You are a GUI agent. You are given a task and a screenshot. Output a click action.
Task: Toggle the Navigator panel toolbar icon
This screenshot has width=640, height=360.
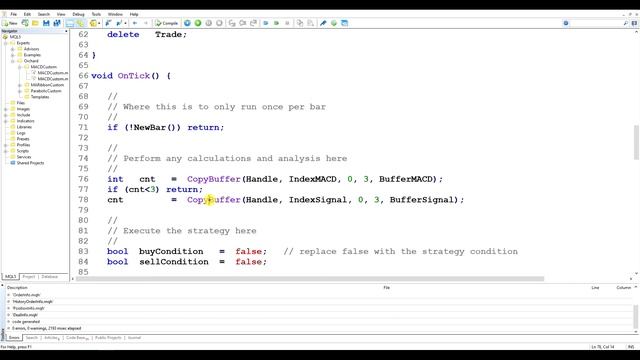[70, 23]
